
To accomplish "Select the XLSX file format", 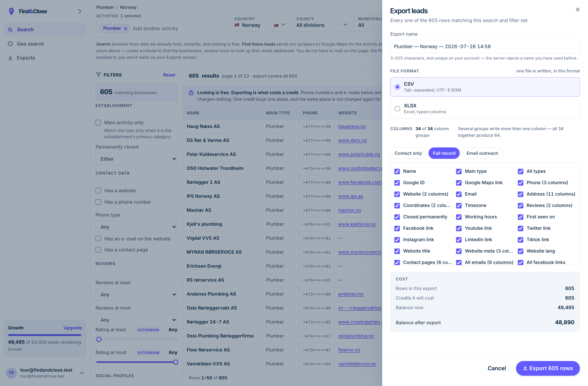I will point(485,109).
